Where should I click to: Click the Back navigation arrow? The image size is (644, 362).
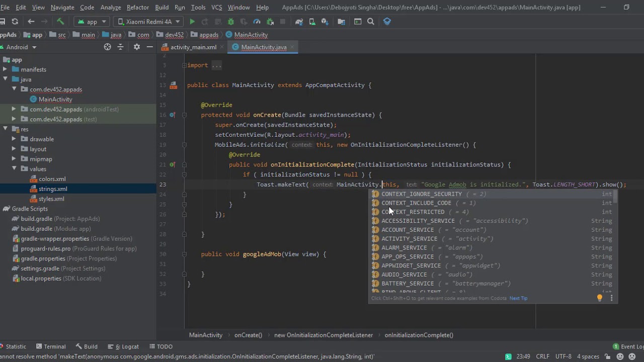pos(31,22)
